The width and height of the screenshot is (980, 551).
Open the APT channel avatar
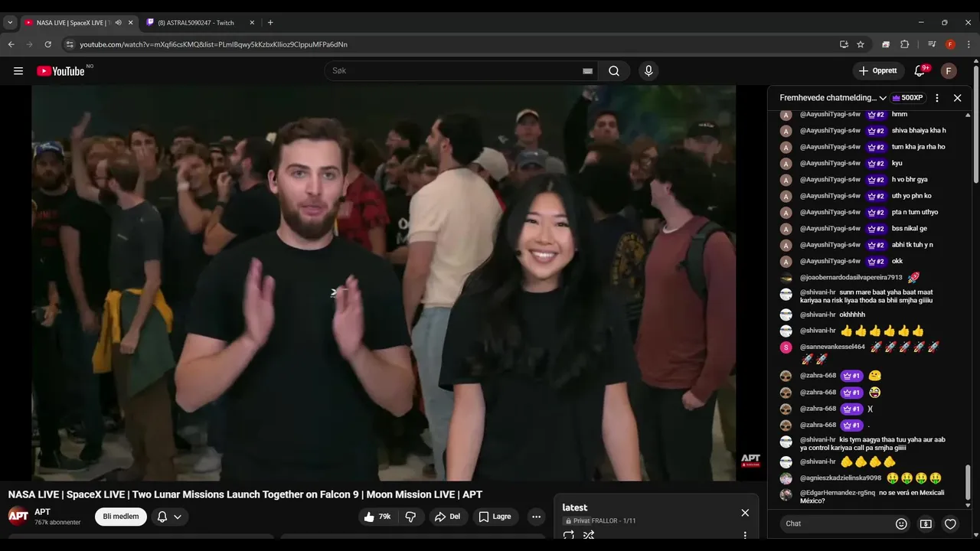click(18, 517)
